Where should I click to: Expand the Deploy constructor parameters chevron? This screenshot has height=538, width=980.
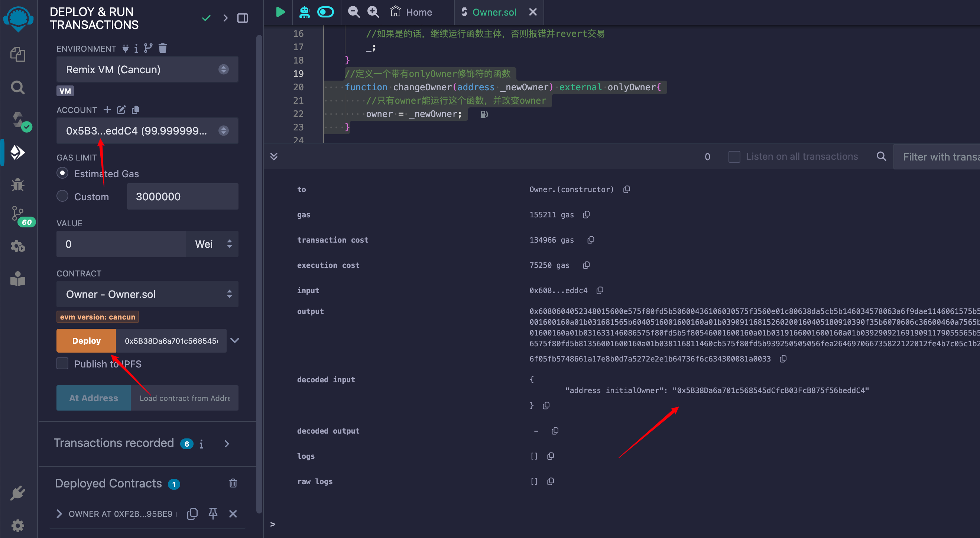tap(235, 340)
